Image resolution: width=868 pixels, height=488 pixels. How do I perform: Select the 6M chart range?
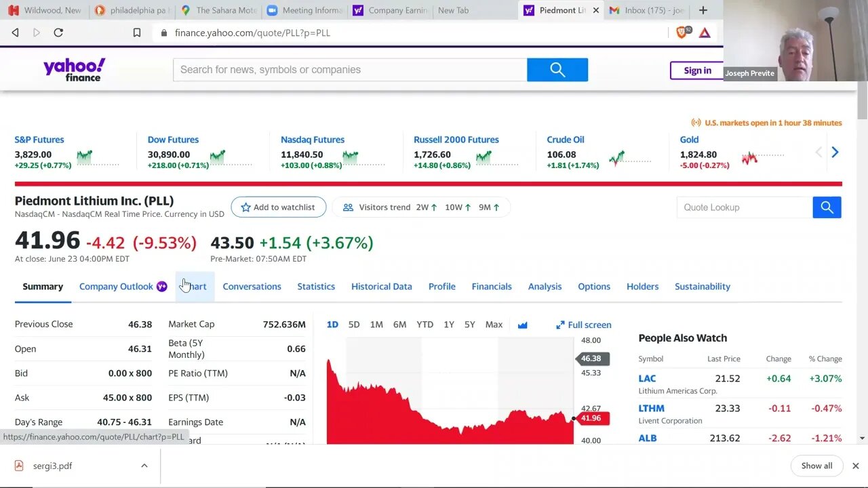tap(400, 325)
